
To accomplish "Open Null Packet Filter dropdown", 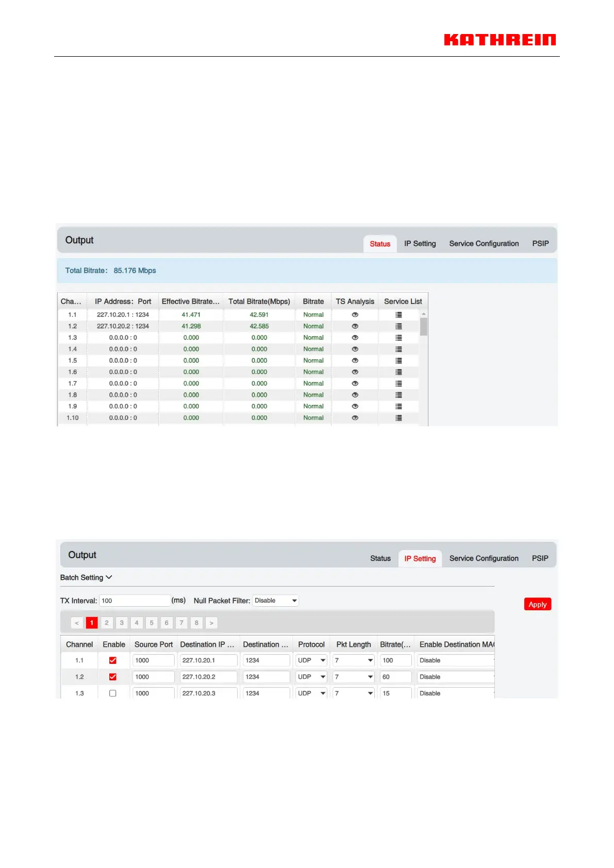I will pos(276,600).
